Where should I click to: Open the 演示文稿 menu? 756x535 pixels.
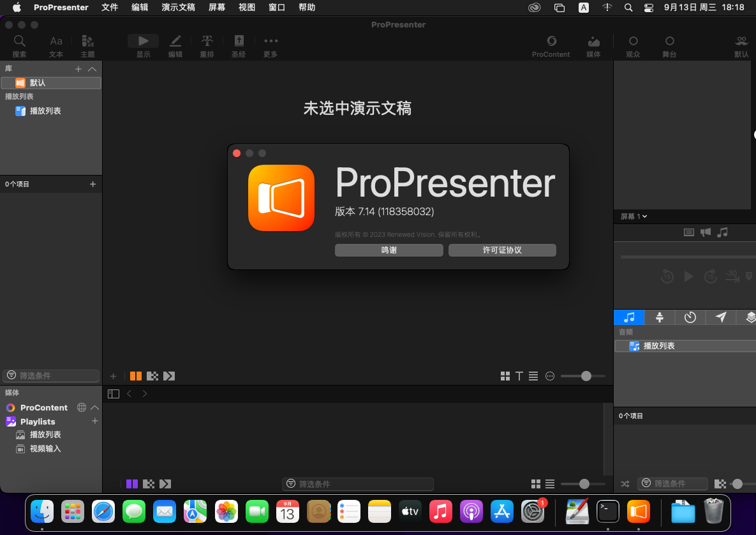coord(179,7)
